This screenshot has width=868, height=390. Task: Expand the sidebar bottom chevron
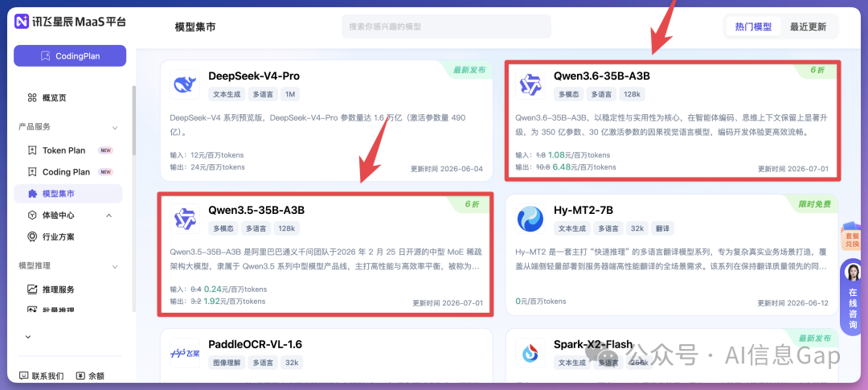[x=28, y=337]
